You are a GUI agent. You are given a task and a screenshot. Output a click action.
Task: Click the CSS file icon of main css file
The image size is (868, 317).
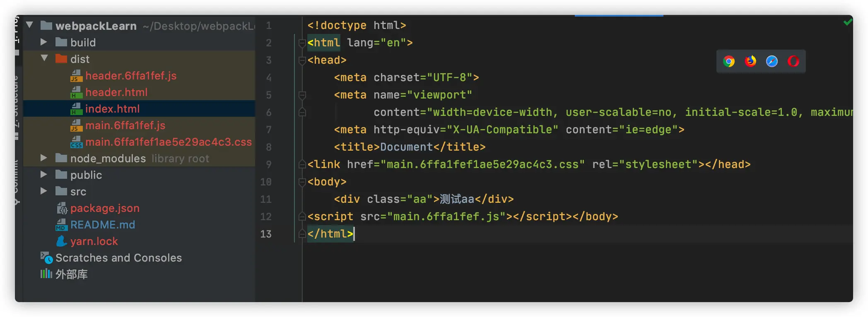click(76, 142)
